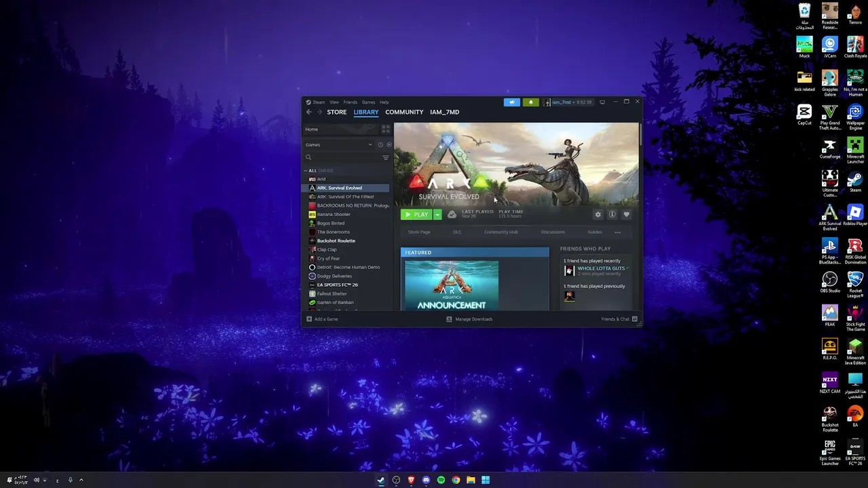Toggle the library grid view icon
This screenshot has width=868, height=488.
tap(386, 129)
